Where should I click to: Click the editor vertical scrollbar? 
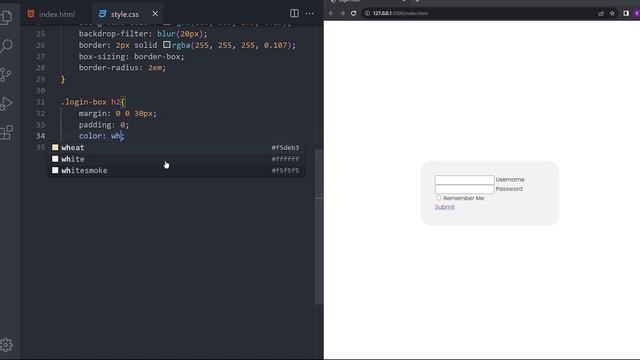(x=319, y=227)
